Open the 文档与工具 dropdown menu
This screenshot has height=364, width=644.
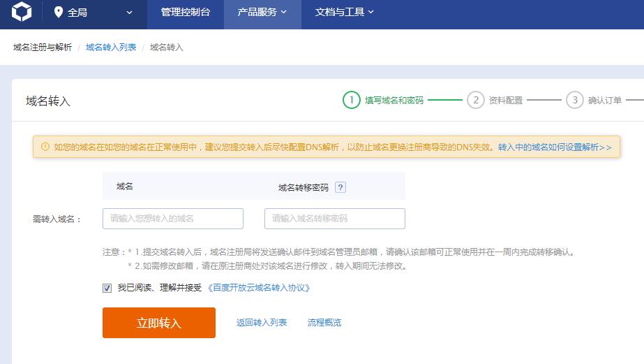(x=344, y=13)
